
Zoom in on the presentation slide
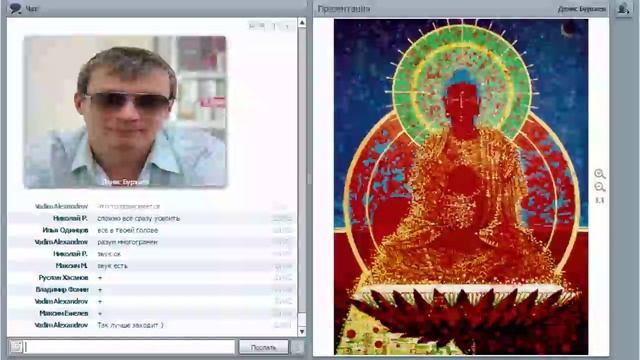[599, 174]
